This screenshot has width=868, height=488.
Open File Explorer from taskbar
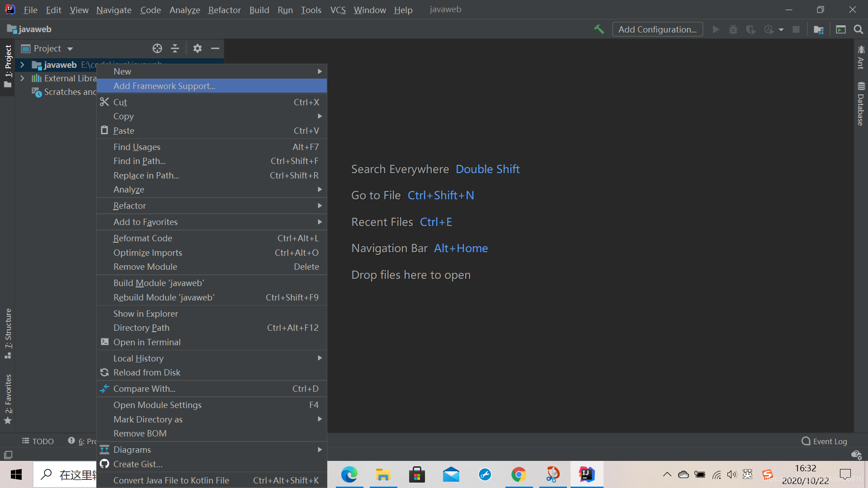383,474
